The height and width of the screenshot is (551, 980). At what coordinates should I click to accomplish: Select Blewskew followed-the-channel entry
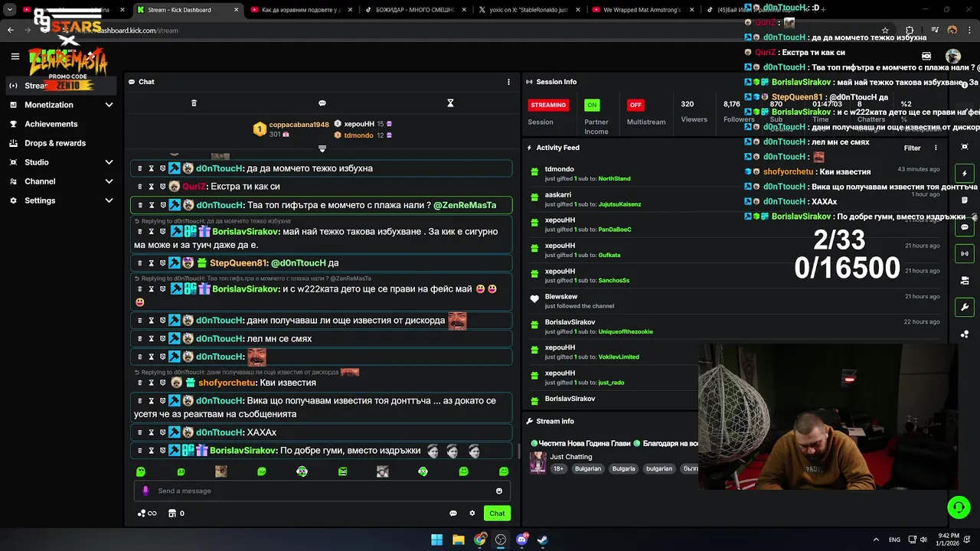tap(735, 302)
